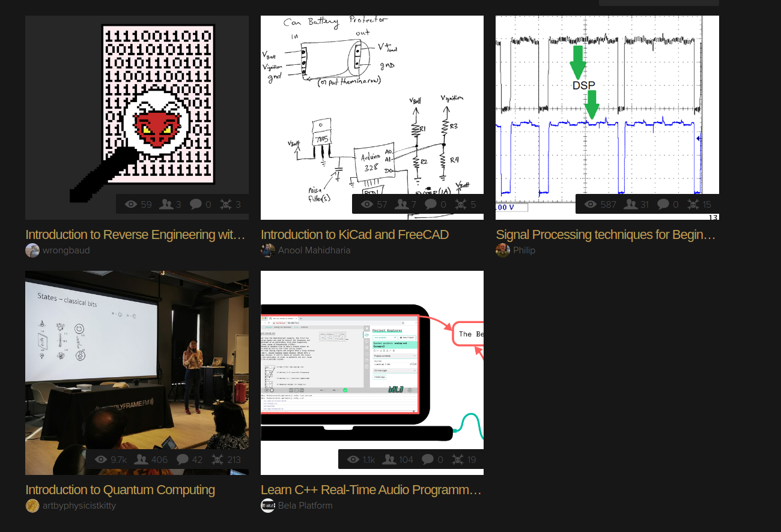Click the skull icon on the KiCad card

tap(460, 204)
